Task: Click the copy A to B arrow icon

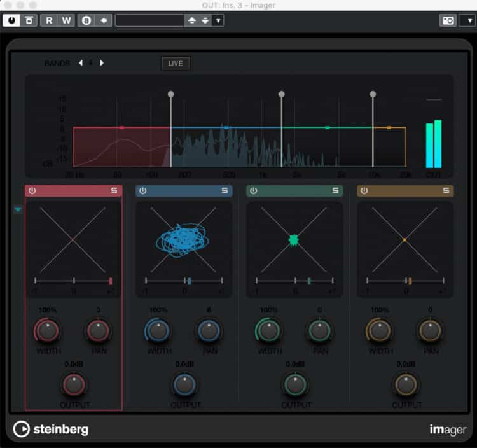Action: click(104, 21)
